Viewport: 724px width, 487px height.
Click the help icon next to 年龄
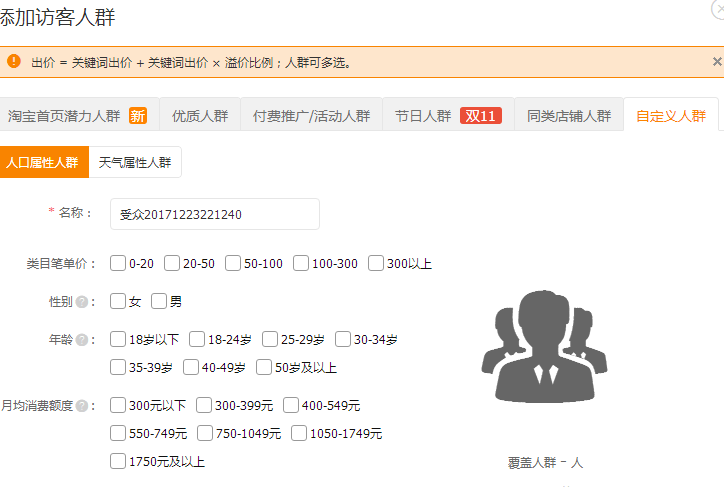click(x=81, y=340)
